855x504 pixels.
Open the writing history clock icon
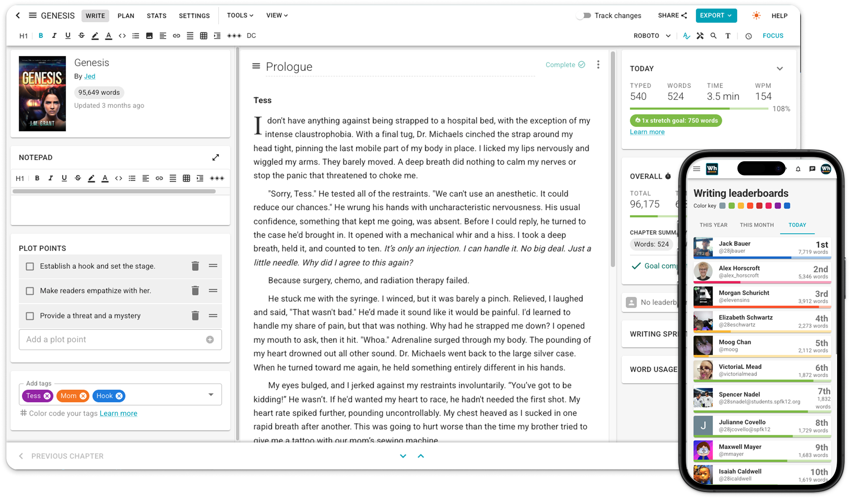pyautogui.click(x=749, y=36)
